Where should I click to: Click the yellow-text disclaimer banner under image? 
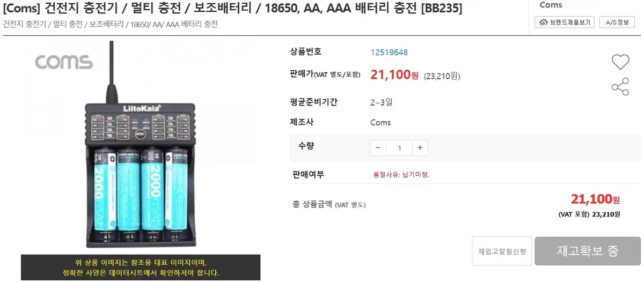tap(141, 267)
